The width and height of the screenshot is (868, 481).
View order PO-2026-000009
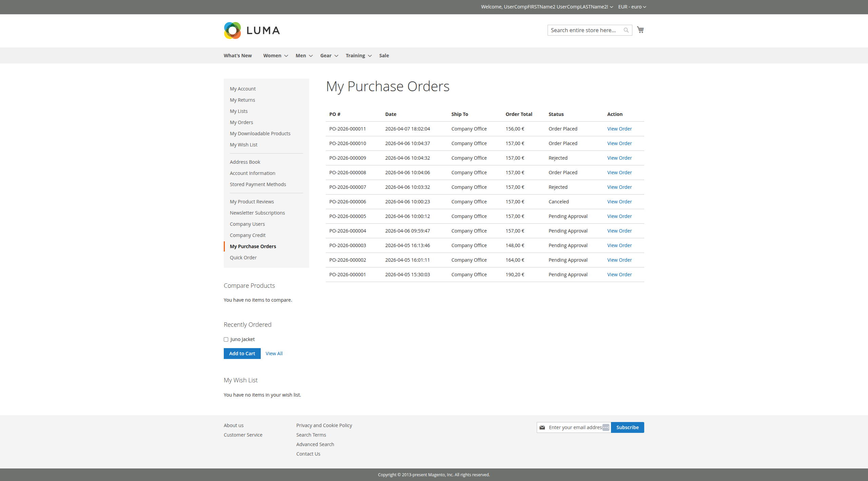[x=619, y=158]
